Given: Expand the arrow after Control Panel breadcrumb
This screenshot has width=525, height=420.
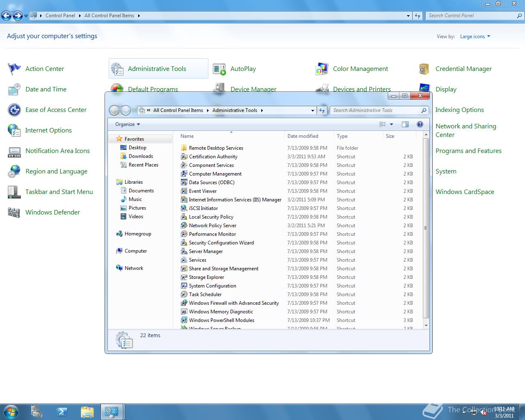Looking at the screenshot, I should (x=80, y=16).
